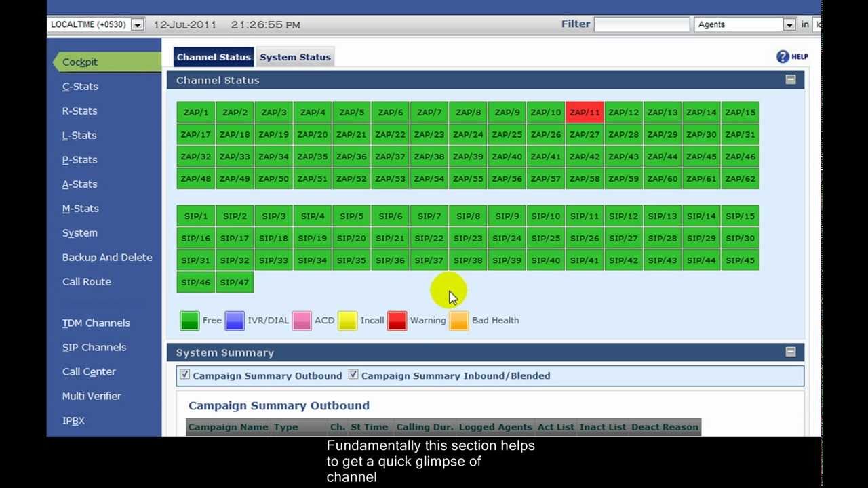The width and height of the screenshot is (868, 488).
Task: Click the orange Bad Health legend swatch
Action: [x=459, y=321]
